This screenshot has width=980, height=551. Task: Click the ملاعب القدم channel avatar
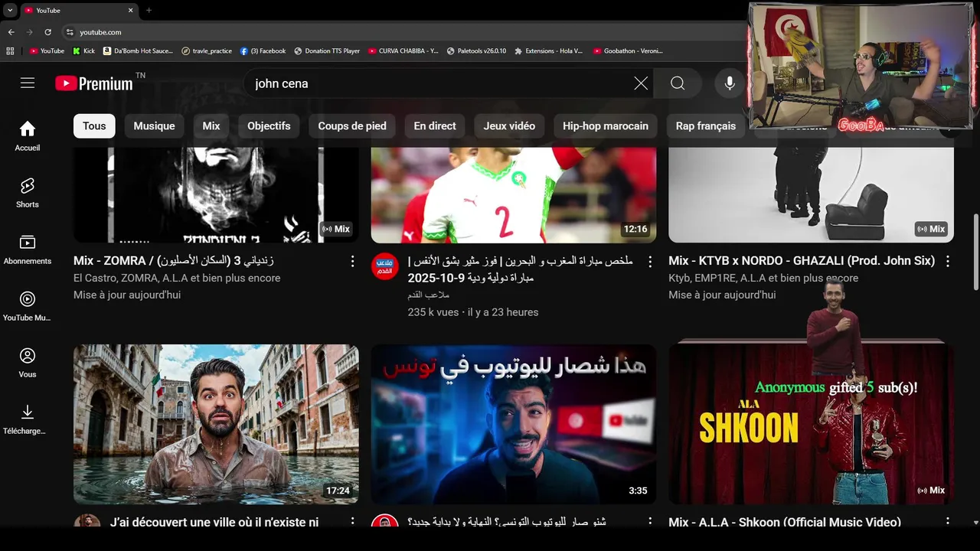point(385,267)
